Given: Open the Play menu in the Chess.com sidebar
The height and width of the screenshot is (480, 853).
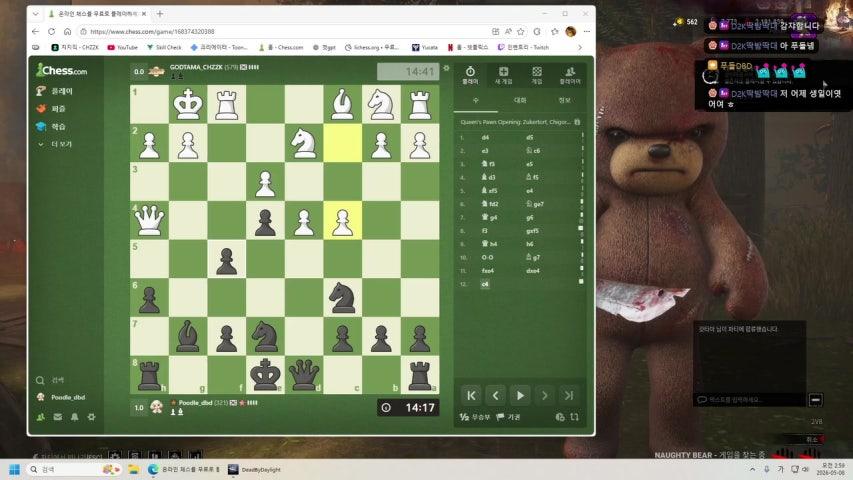Looking at the screenshot, I should [x=54, y=91].
